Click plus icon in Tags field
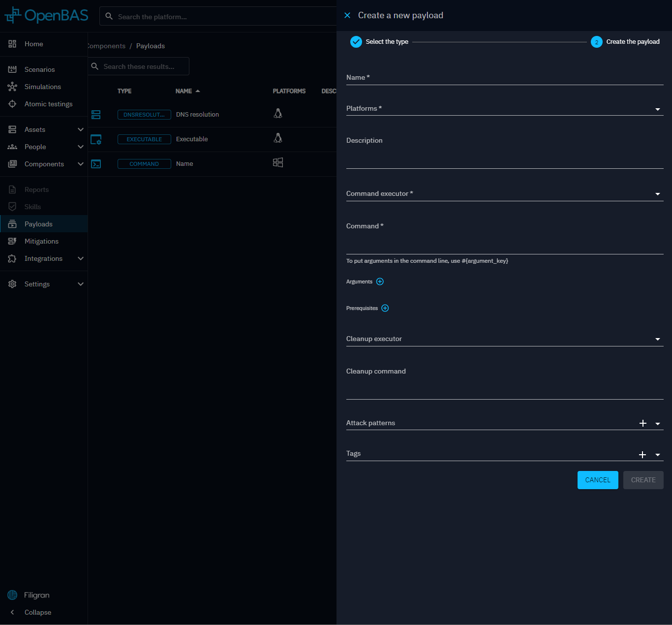This screenshot has width=672, height=625. 642,454
